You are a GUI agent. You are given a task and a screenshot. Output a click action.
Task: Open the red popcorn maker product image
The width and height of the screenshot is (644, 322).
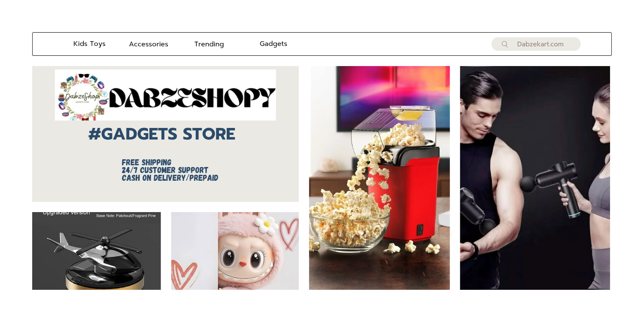click(x=380, y=178)
